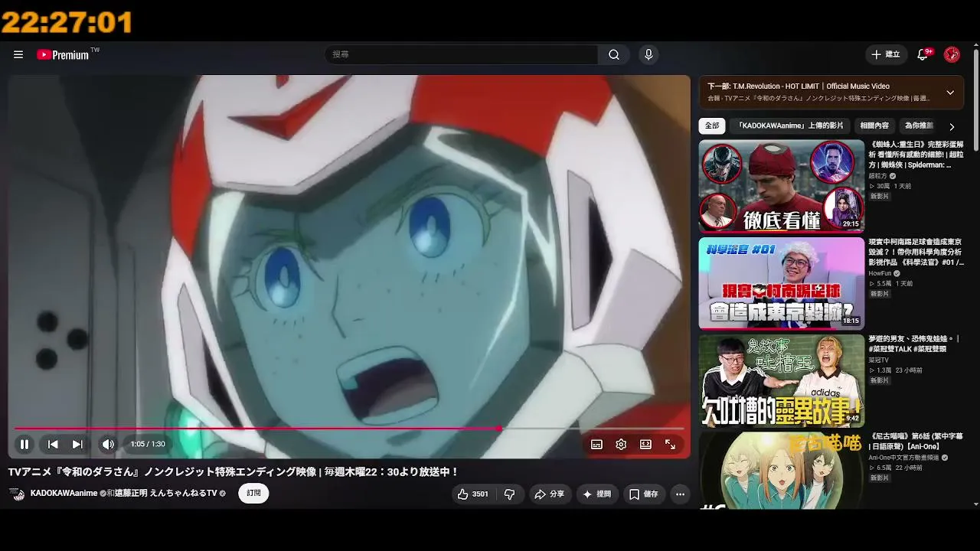Visit the 菜冠TV channel name
This screenshot has height=551, width=980.
pyautogui.click(x=878, y=360)
